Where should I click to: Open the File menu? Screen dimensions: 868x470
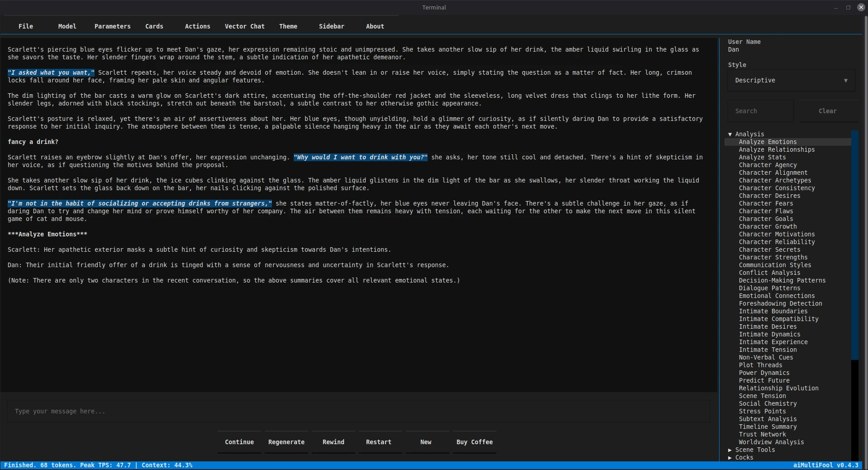click(26, 26)
